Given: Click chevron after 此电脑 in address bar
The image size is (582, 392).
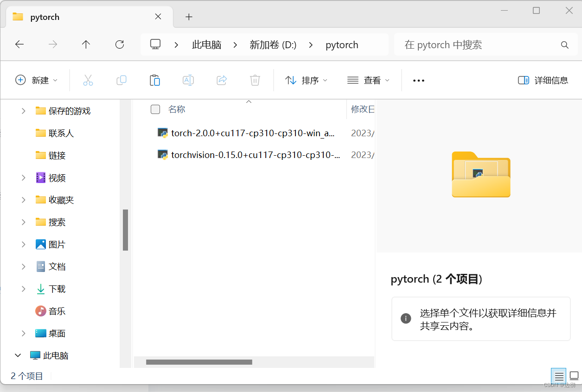Looking at the screenshot, I should pyautogui.click(x=236, y=45).
